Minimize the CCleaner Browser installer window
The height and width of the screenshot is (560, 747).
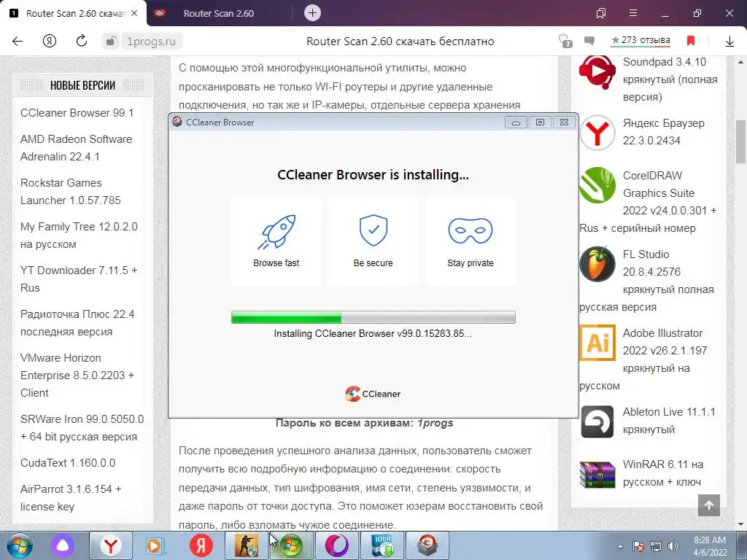(516, 122)
